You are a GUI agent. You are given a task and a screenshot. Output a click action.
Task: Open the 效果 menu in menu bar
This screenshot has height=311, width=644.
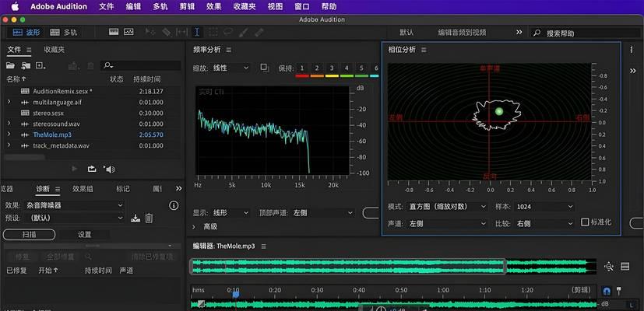pos(213,6)
